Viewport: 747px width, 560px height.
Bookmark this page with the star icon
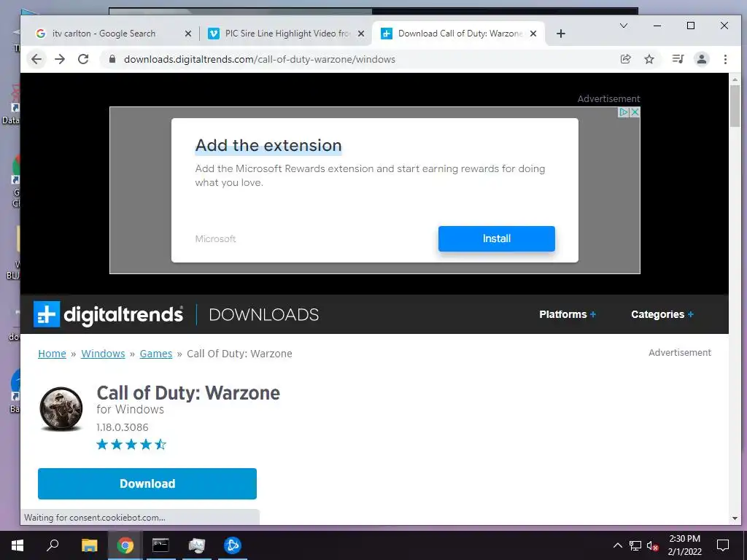point(649,59)
